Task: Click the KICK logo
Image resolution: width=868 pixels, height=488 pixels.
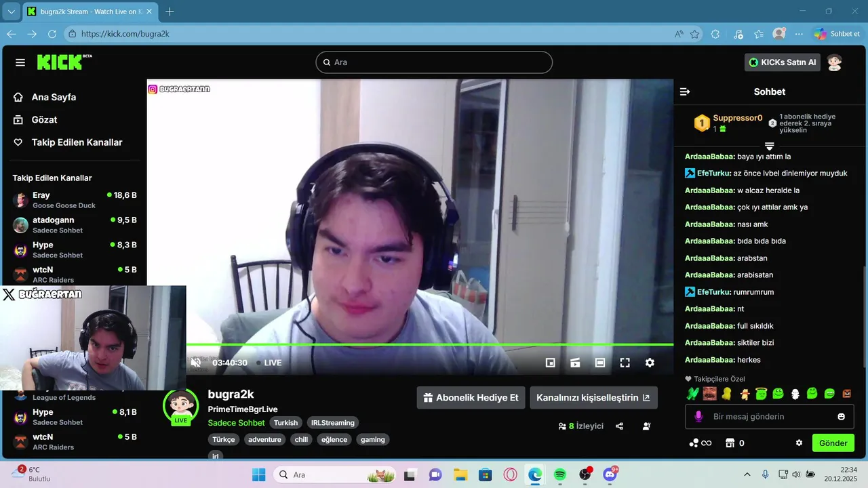Action: 64,62
